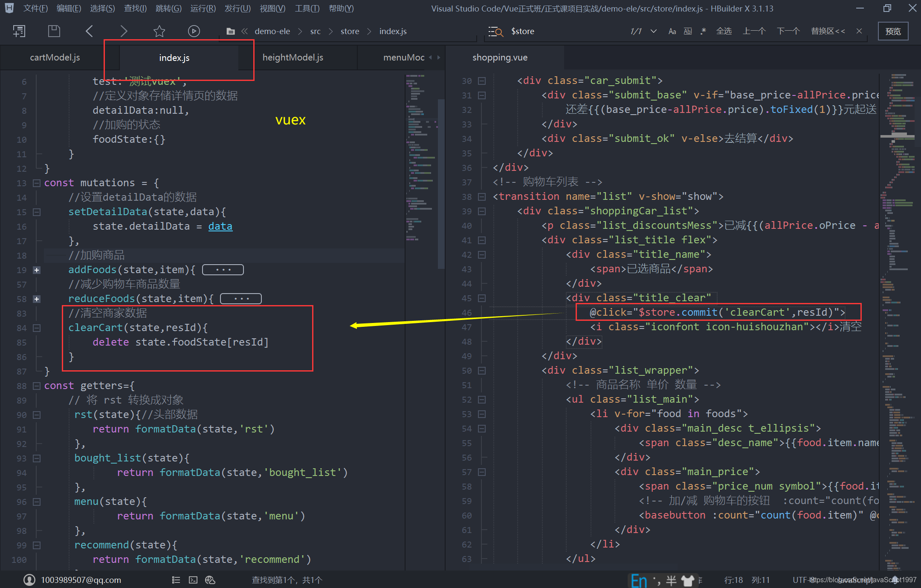Open the 运行(R) menu

tap(203, 9)
